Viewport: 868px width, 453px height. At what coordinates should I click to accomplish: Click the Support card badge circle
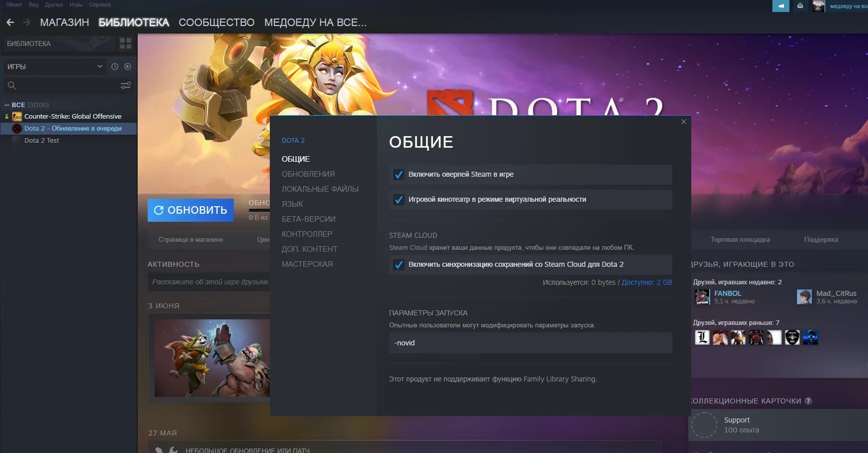[x=704, y=425]
